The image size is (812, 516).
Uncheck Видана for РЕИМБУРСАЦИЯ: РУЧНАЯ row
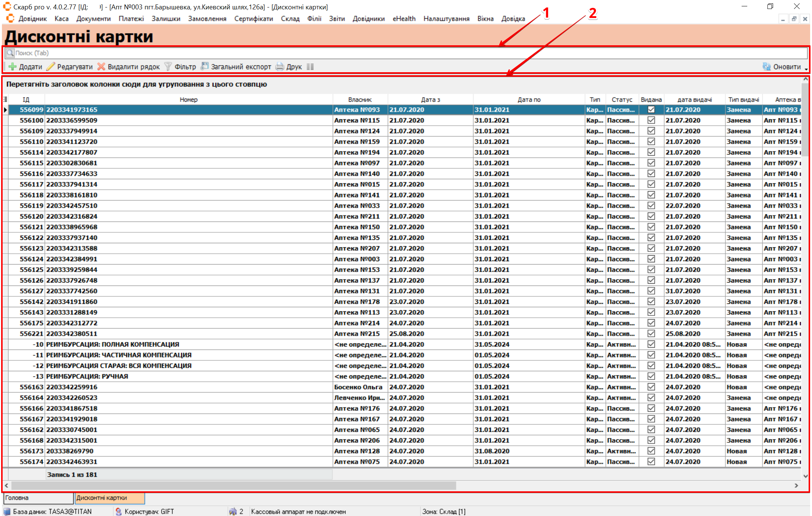click(x=651, y=376)
